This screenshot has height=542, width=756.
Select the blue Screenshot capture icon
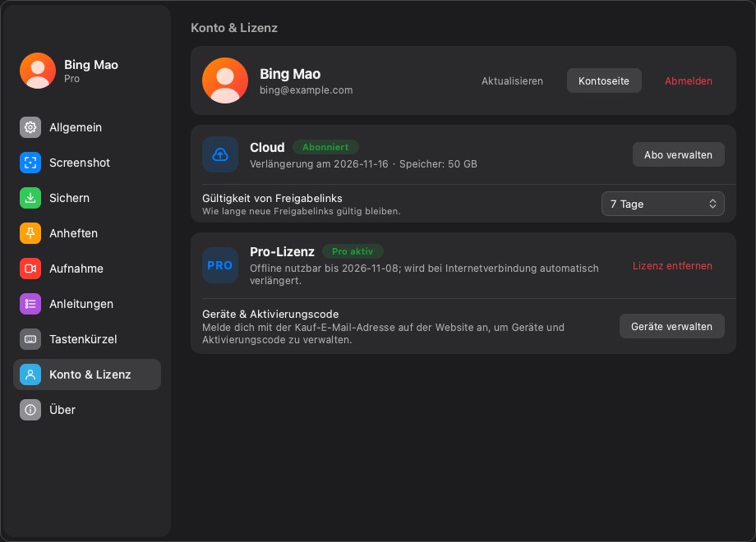(30, 163)
